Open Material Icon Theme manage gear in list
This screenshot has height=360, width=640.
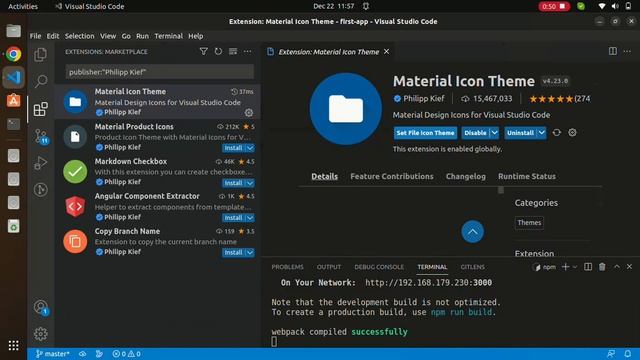(x=249, y=112)
